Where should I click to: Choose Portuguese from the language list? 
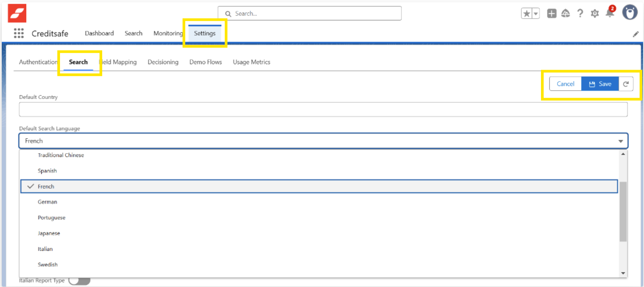click(319, 218)
